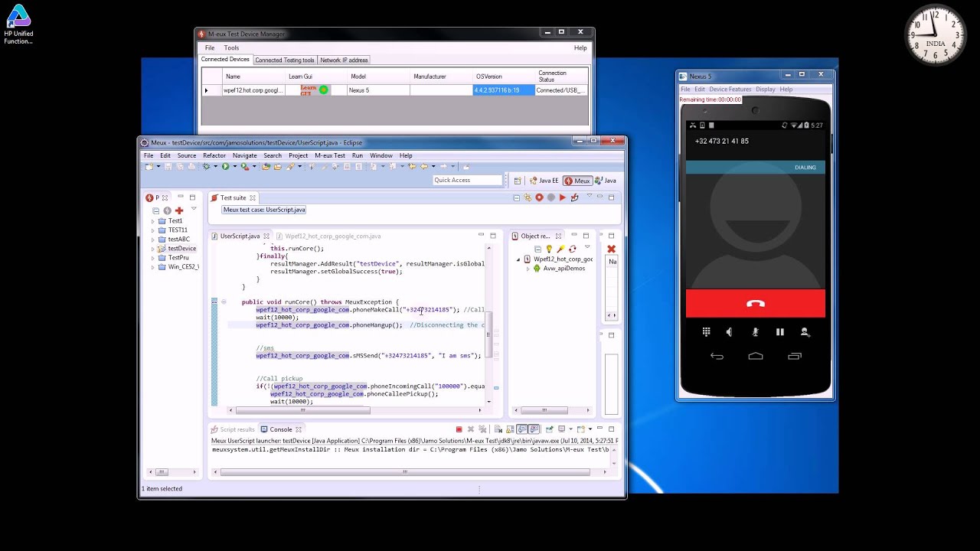Open Display menu in Nexus 5 window
Viewport: 980px width, 551px height.
(x=766, y=90)
